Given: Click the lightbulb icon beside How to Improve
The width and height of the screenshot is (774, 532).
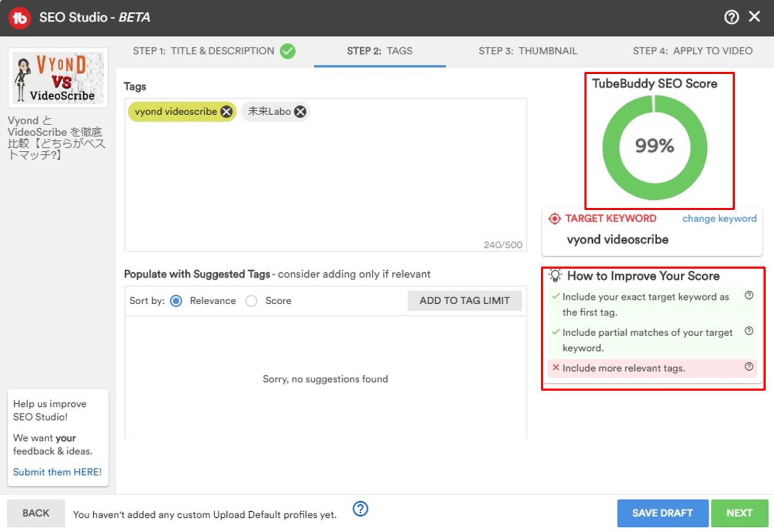Looking at the screenshot, I should click(x=555, y=275).
